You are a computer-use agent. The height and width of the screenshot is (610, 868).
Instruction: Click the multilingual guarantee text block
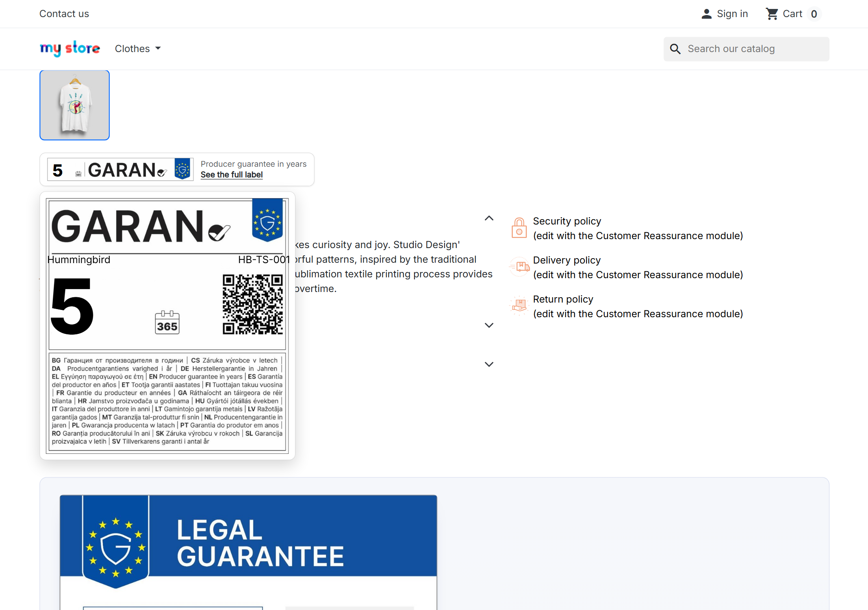167,401
